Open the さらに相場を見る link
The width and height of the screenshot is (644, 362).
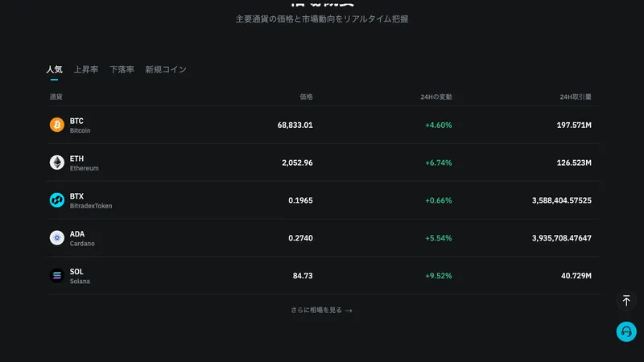coord(316,311)
